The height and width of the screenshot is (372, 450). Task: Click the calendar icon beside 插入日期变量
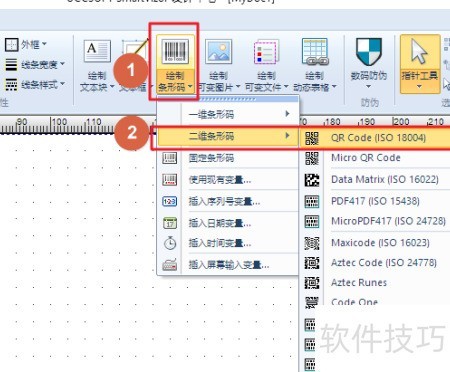click(170, 223)
